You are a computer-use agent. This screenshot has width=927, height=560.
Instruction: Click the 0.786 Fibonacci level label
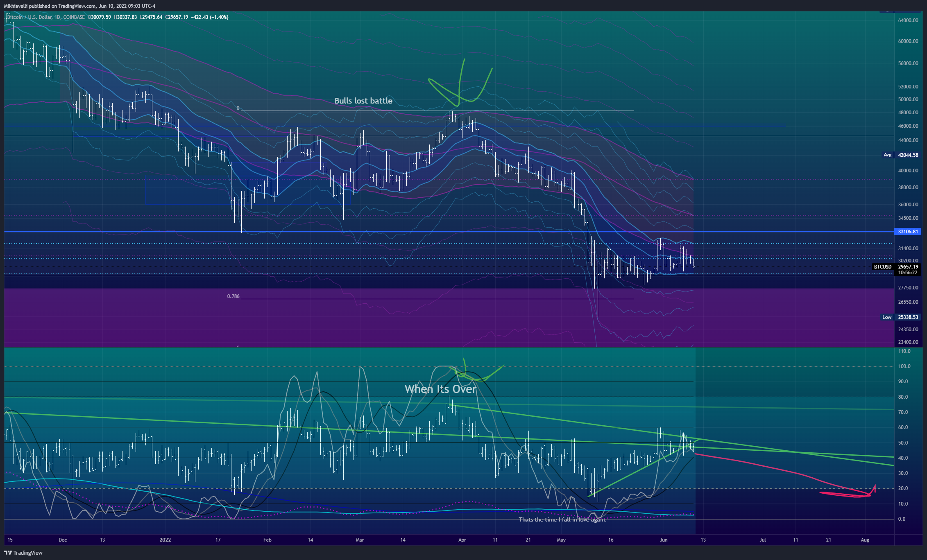233,296
